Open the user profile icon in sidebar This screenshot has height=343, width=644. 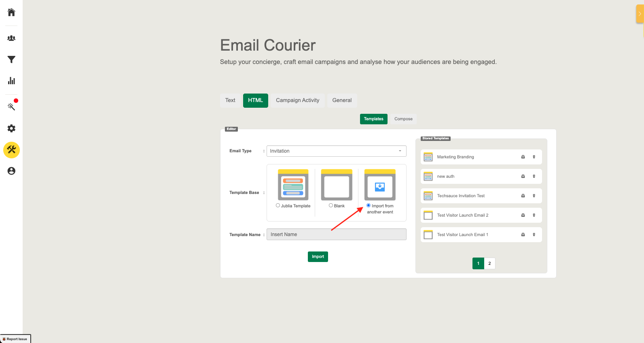point(11,171)
